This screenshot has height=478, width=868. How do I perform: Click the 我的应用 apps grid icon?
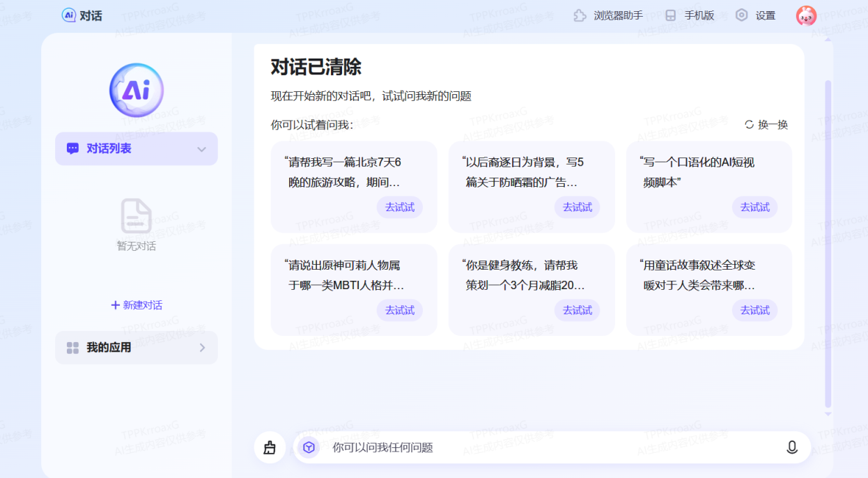pyautogui.click(x=72, y=348)
